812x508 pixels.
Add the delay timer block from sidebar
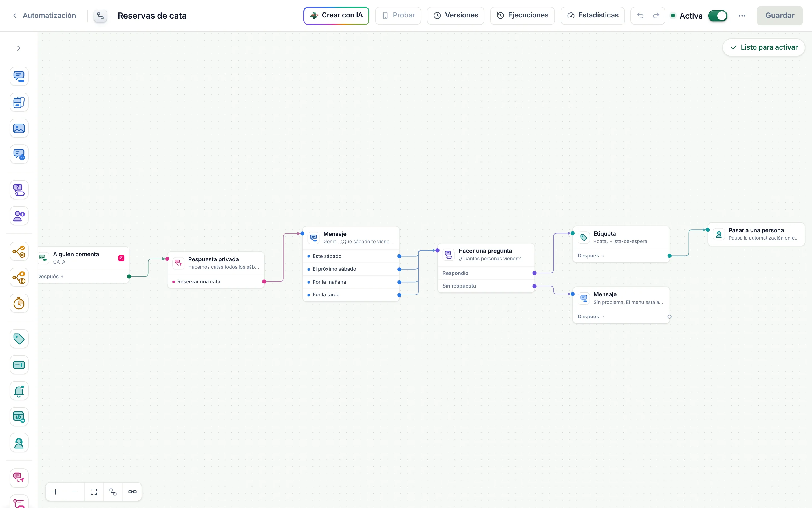[x=19, y=303]
